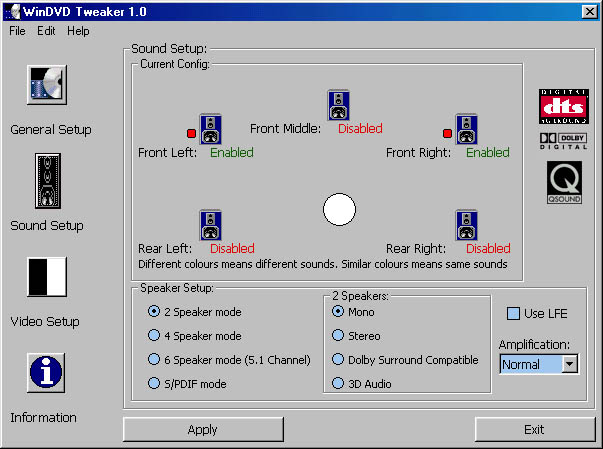
Task: Select 4 Speaker mode
Action: coord(195,336)
